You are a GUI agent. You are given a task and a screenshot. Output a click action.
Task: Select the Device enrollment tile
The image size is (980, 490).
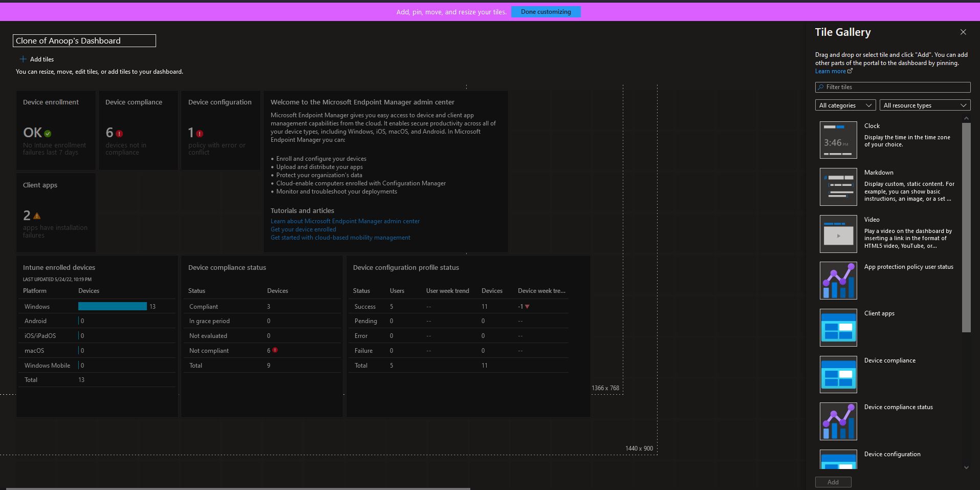[56, 130]
